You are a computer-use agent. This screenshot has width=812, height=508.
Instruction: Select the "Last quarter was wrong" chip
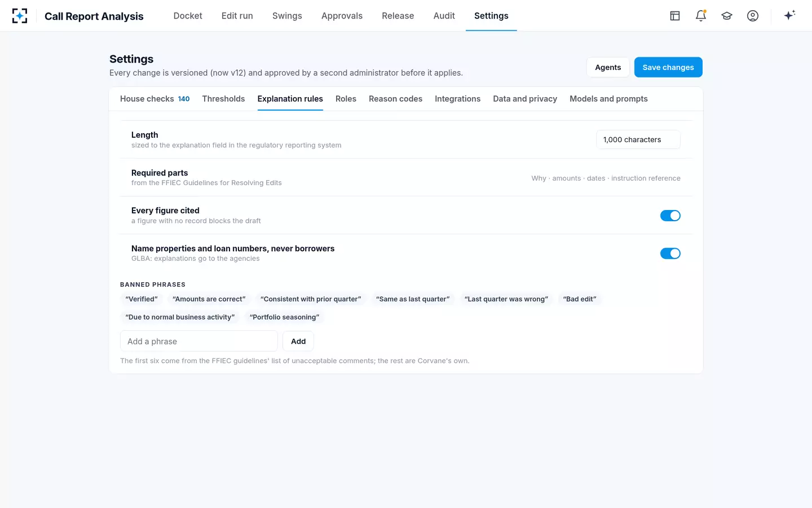(506, 299)
